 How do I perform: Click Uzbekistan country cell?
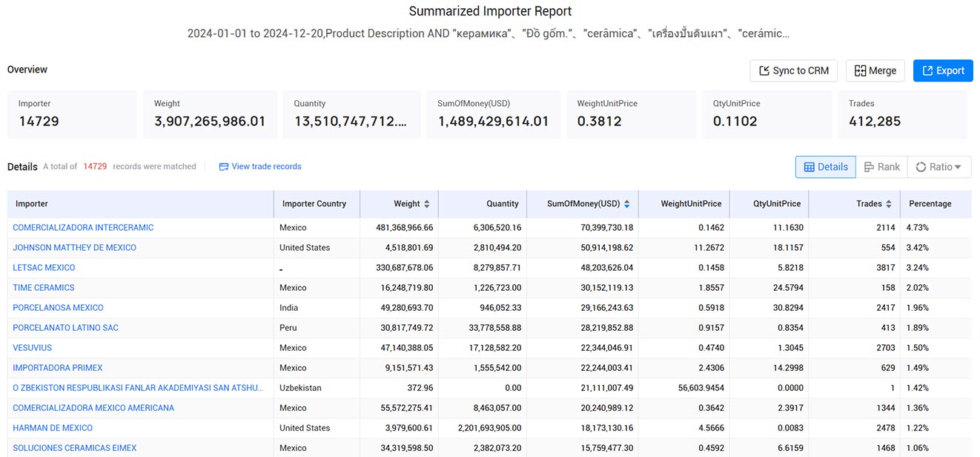[x=300, y=388]
